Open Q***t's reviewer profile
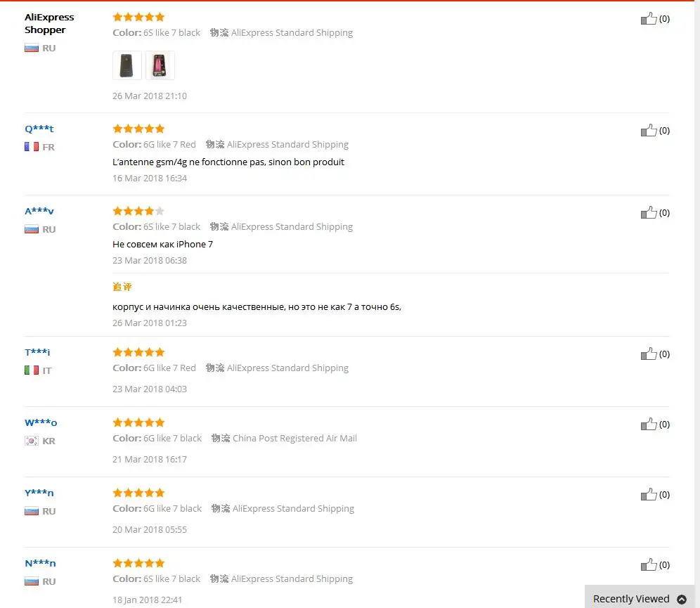This screenshot has height=608, width=700. coord(39,129)
